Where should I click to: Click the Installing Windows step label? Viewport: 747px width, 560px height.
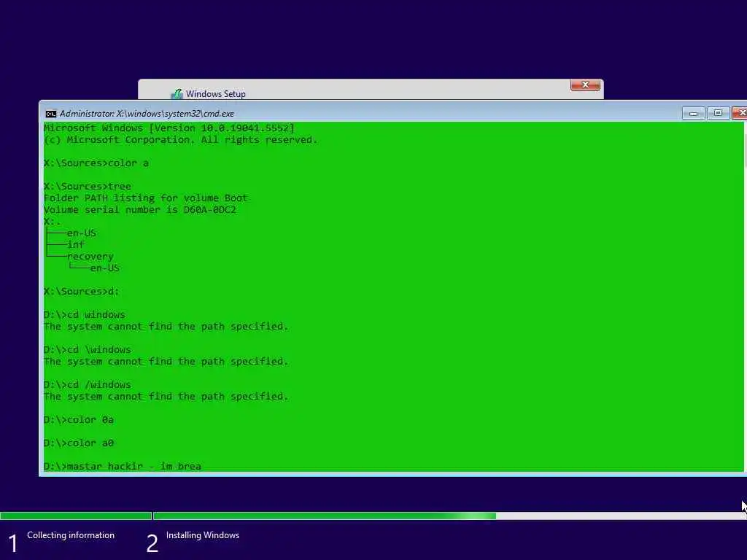tap(203, 535)
